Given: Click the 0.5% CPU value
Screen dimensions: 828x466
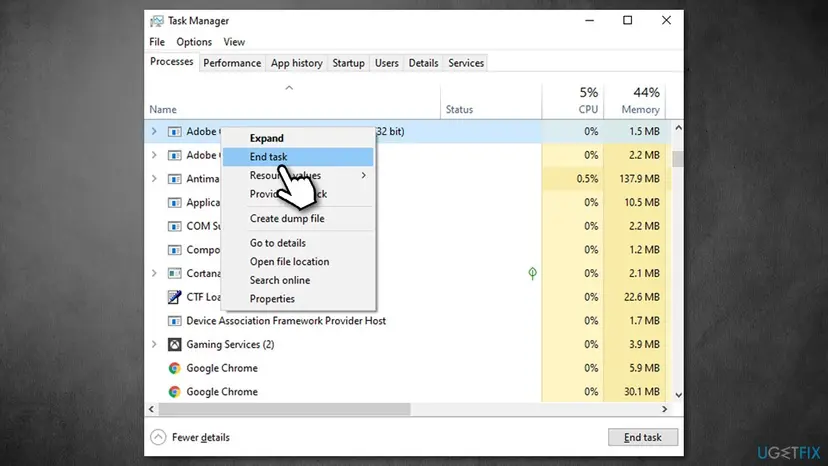Looking at the screenshot, I should [587, 179].
